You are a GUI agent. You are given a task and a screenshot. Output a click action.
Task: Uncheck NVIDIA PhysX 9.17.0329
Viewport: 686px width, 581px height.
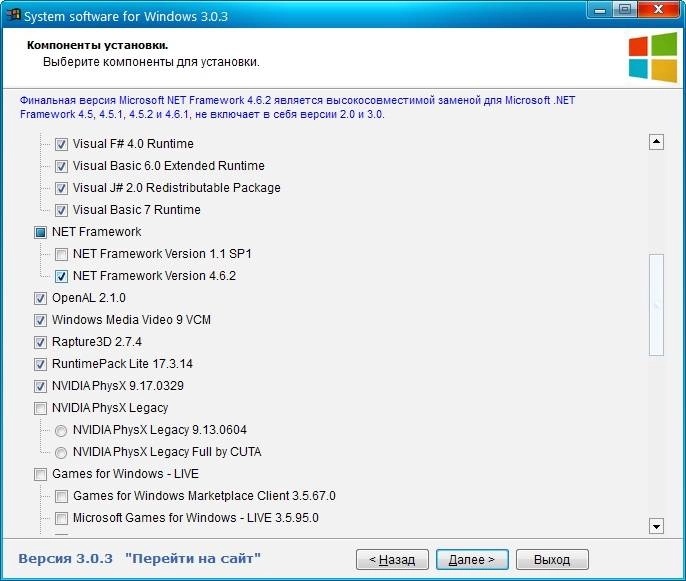40,386
